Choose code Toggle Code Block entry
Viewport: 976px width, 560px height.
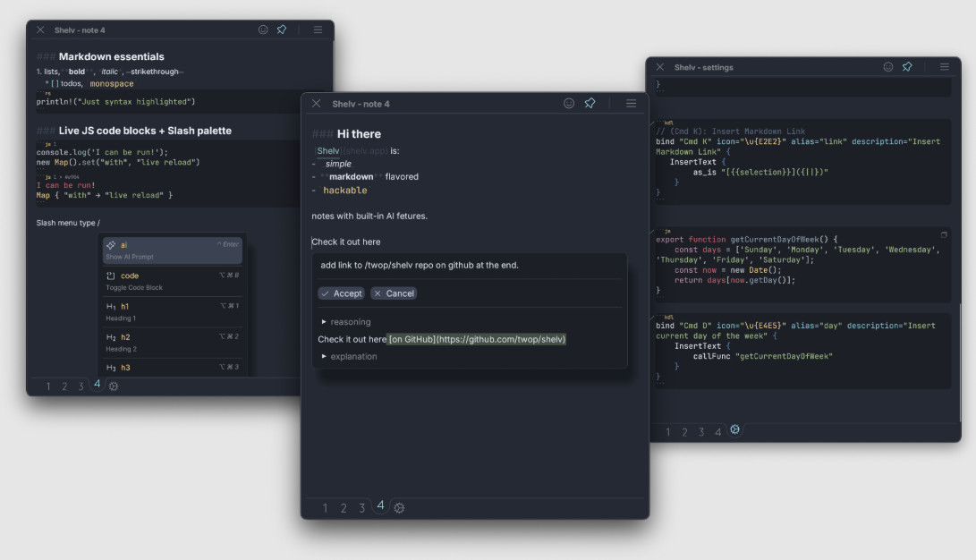[173, 281]
